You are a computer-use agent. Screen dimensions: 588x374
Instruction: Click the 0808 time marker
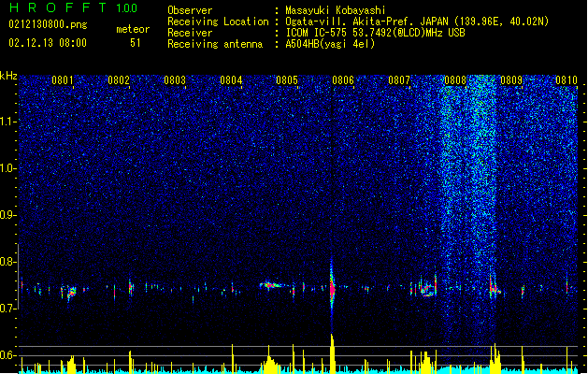pyautogui.click(x=455, y=79)
